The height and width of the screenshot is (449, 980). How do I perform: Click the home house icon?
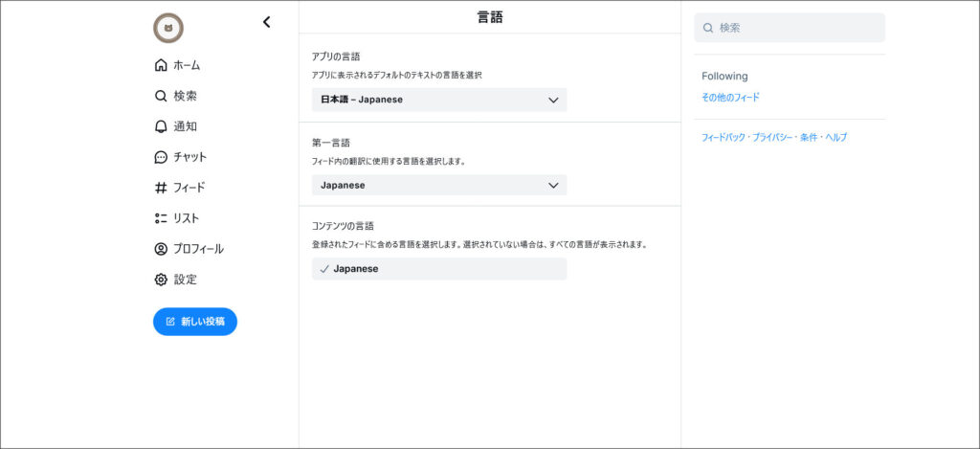pos(161,65)
